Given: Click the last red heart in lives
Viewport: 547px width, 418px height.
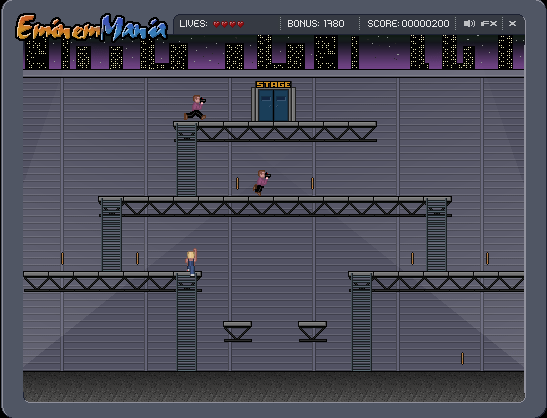Looking at the screenshot, I should pos(240,24).
